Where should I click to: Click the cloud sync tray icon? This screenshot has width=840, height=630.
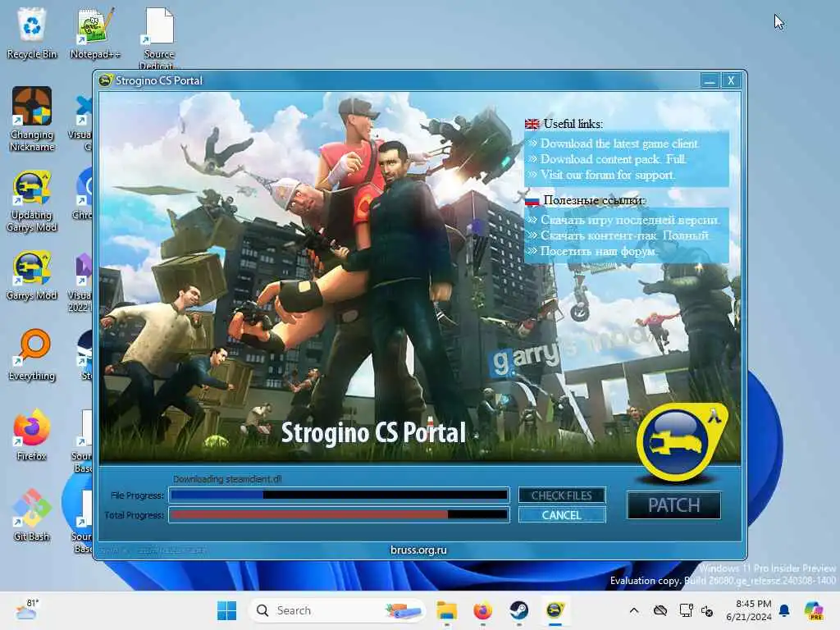[660, 610]
